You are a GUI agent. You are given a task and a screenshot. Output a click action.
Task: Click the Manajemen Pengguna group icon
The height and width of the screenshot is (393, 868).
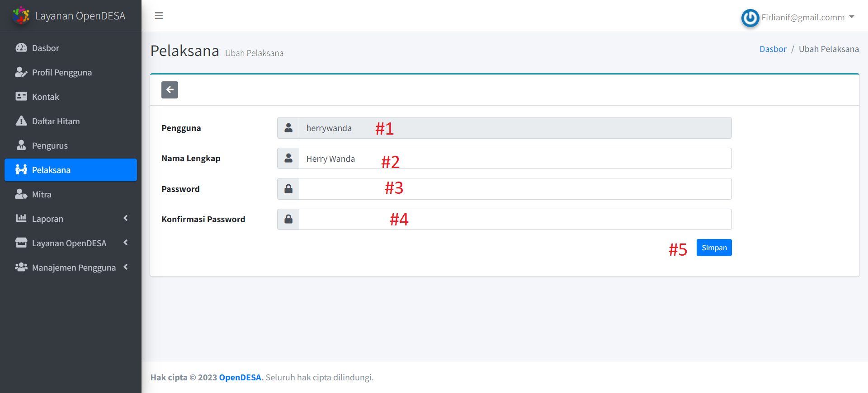coord(21,267)
